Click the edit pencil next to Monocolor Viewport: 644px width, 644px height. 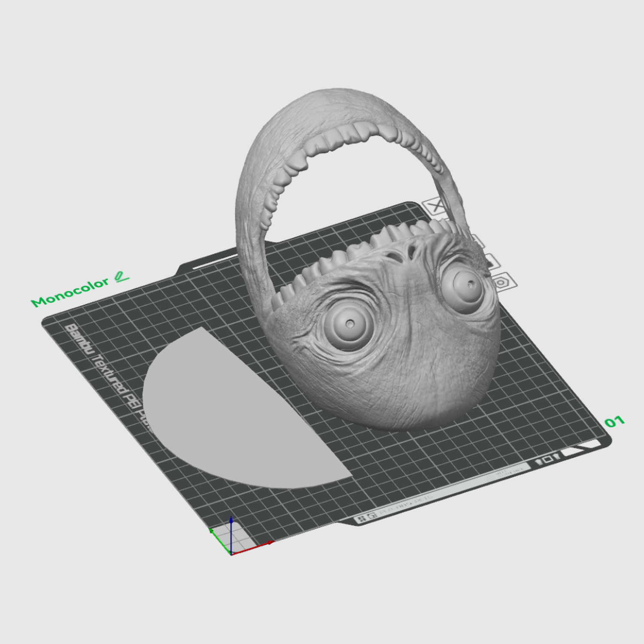pos(122,277)
